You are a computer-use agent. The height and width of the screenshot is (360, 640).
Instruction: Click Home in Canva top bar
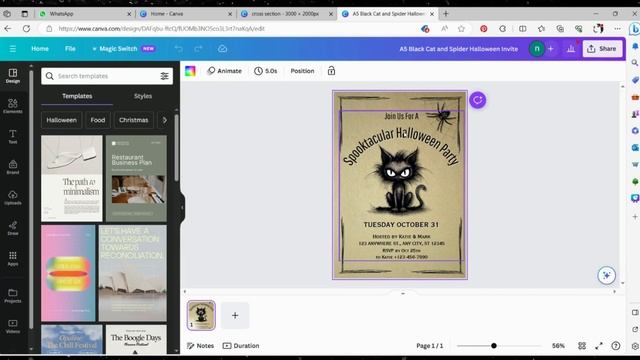pos(40,49)
